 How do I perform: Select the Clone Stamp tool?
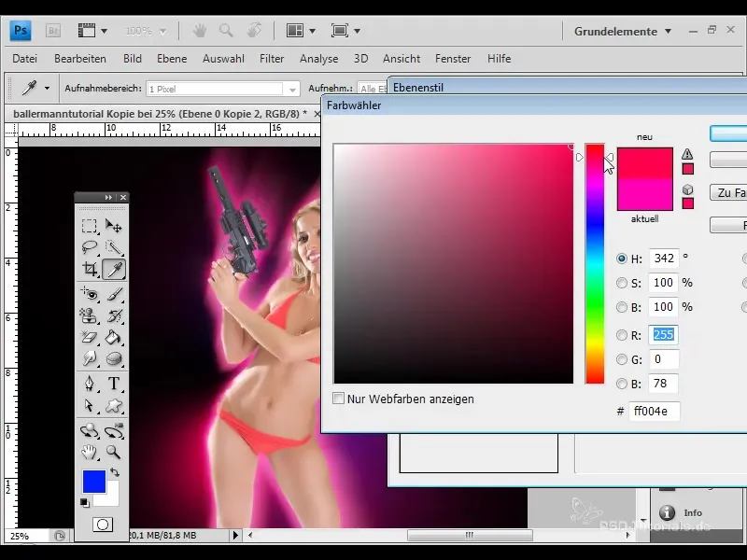click(89, 315)
